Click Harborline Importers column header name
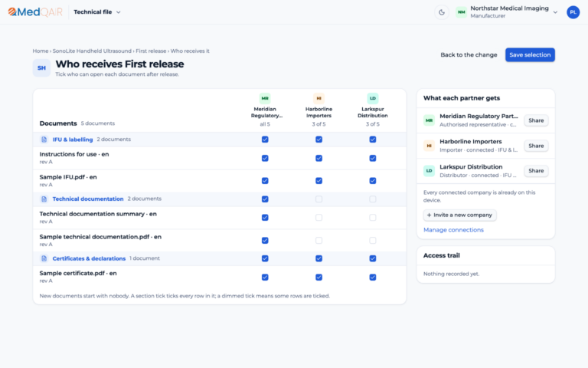Viewport: 588px width, 368px height. [x=318, y=112]
